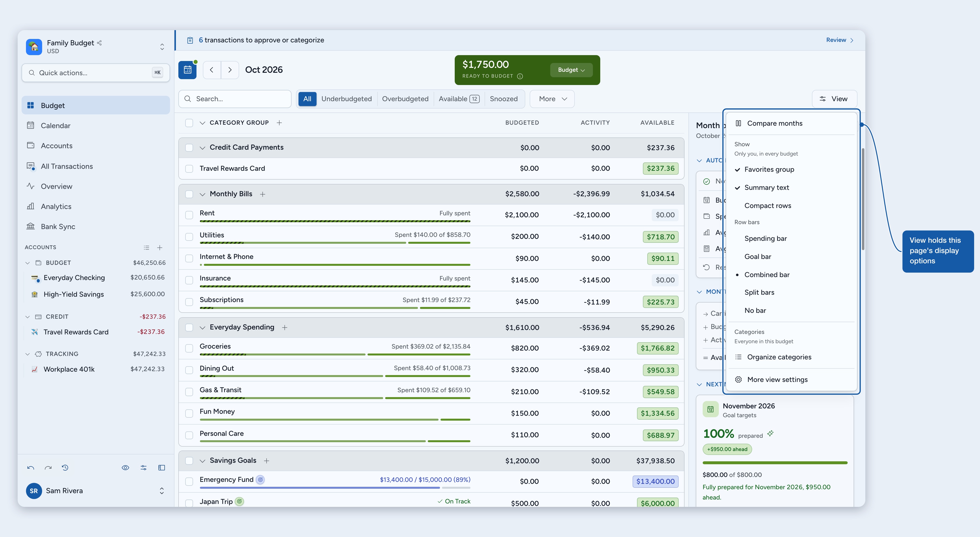Click the undo icon in sidebar footer

[x=30, y=468]
